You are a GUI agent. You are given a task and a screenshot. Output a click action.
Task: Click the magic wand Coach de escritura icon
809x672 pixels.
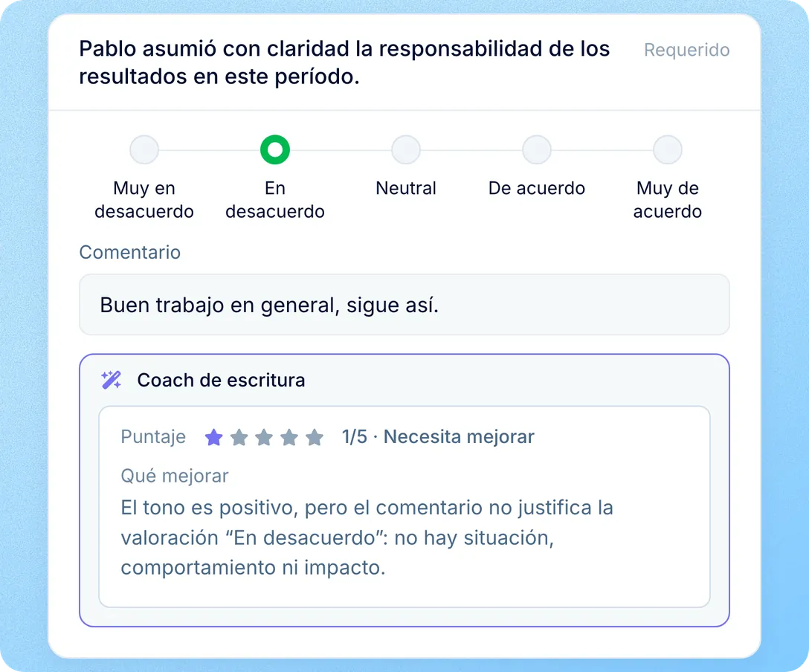111,380
